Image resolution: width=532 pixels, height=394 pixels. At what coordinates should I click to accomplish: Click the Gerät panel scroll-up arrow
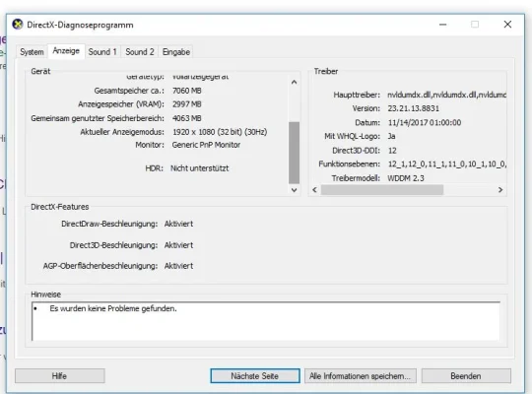[295, 82]
